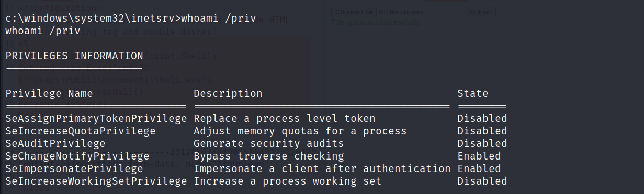
Task: Click the Disabled state of SeAuditPrivilege
Action: coord(482,144)
